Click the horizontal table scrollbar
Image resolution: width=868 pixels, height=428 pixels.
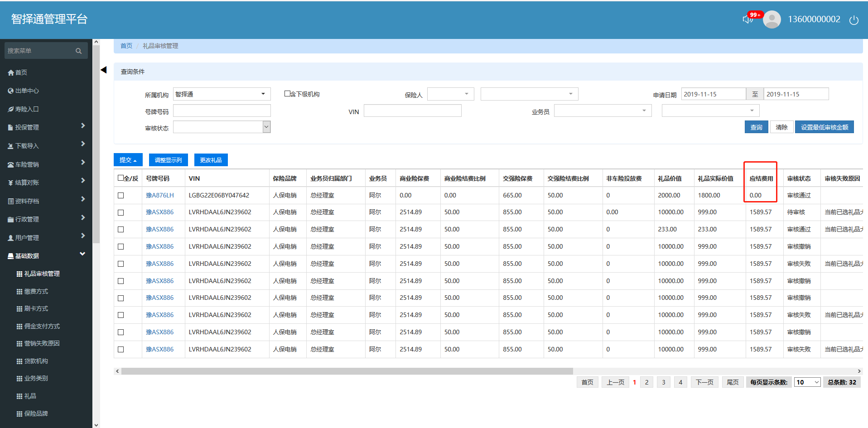pos(347,371)
